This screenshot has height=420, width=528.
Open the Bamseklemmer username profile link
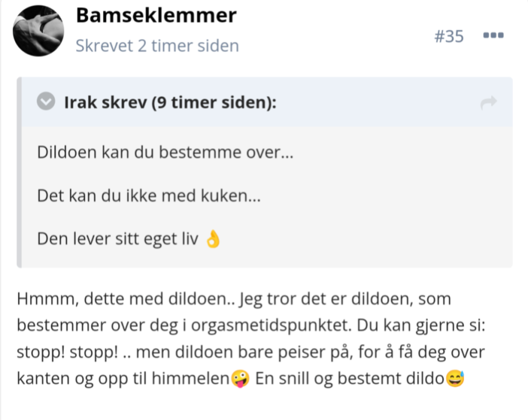pyautogui.click(x=156, y=16)
